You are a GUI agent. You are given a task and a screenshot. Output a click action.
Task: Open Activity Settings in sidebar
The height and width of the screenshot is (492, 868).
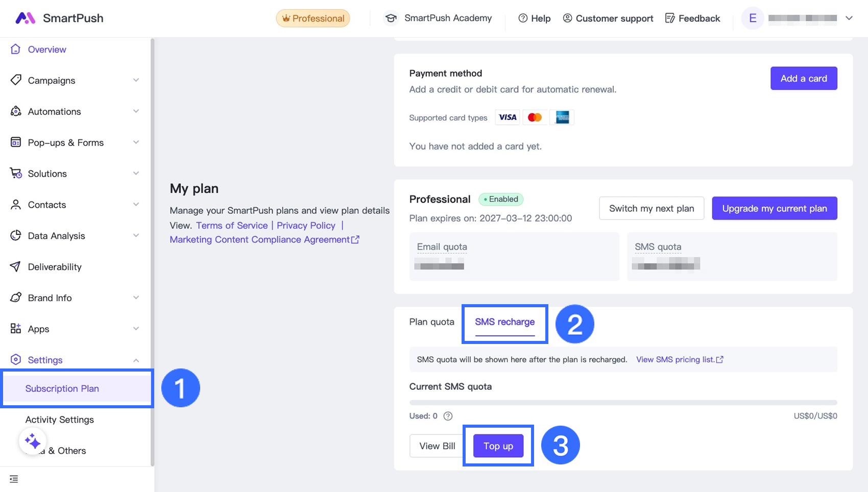pos(60,420)
